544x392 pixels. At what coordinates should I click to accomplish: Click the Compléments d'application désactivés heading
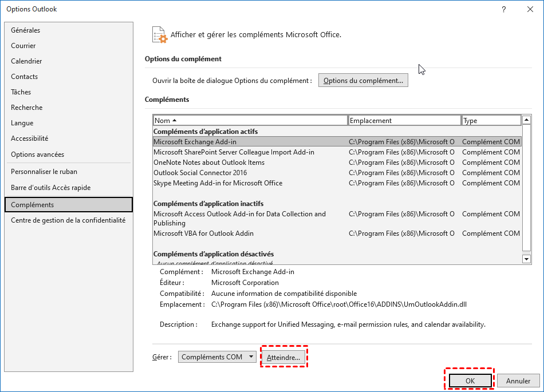pyautogui.click(x=214, y=254)
